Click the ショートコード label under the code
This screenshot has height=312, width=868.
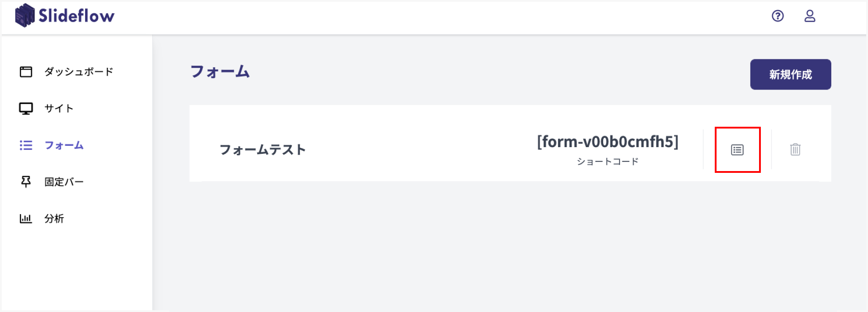(x=608, y=162)
